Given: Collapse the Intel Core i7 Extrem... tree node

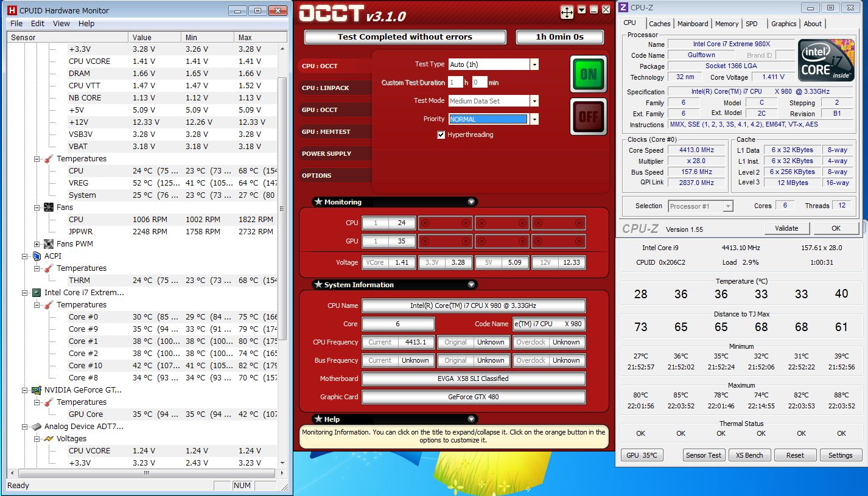Looking at the screenshot, I should [x=25, y=293].
